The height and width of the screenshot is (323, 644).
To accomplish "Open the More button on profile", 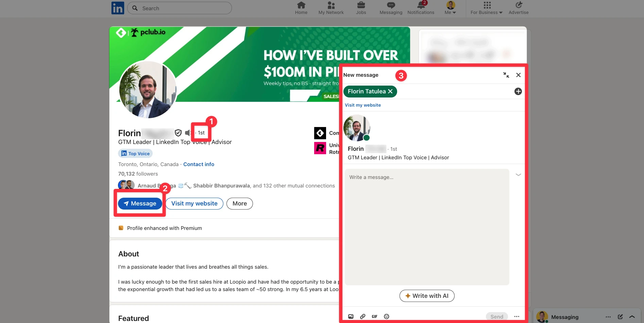I will [x=240, y=203].
